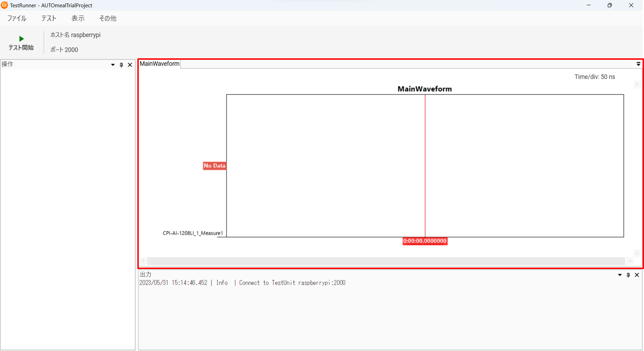Close the 出力 panel with its X icon

pos(637,275)
